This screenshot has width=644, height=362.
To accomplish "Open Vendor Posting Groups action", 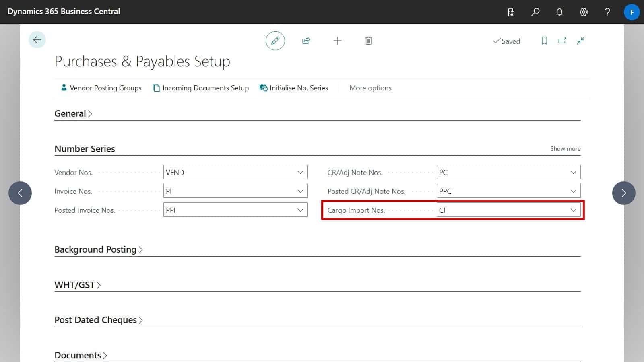I will [101, 88].
